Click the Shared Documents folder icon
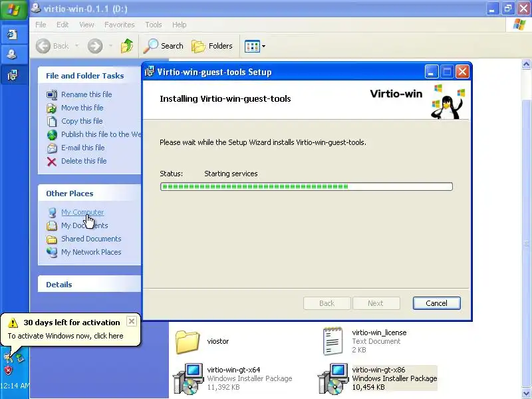 [x=52, y=239]
